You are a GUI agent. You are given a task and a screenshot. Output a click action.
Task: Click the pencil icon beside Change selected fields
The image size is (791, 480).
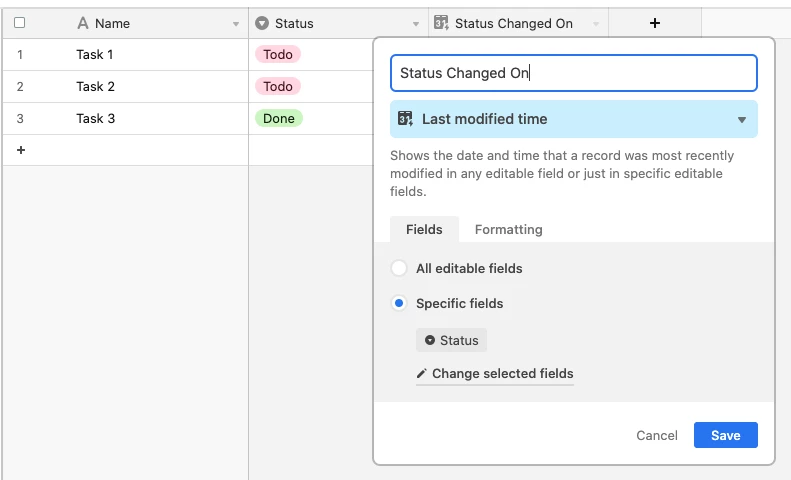coord(421,374)
